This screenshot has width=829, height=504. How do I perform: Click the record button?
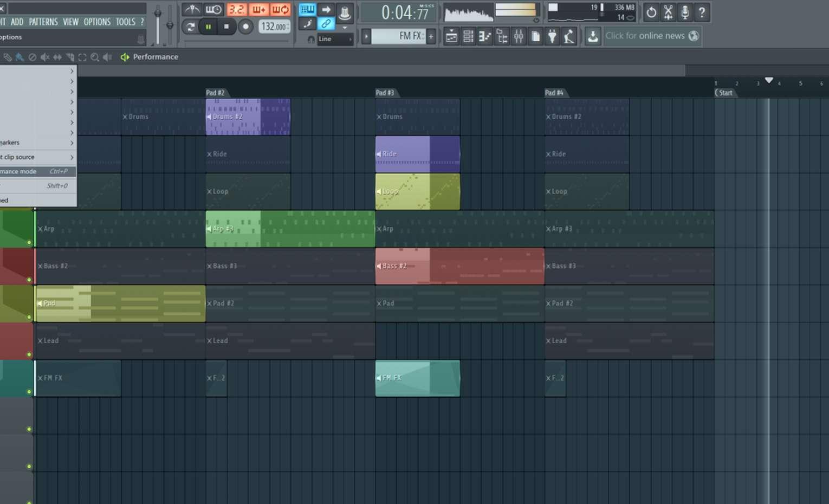245,26
